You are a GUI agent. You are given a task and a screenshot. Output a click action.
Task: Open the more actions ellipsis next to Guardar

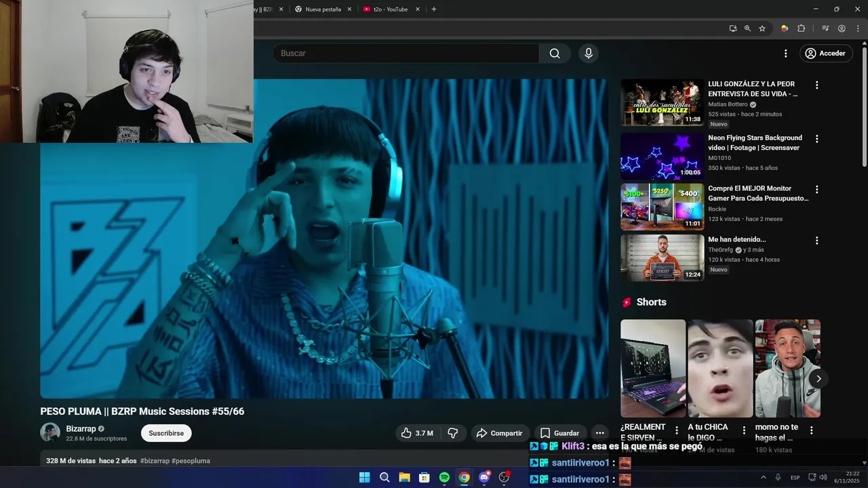[x=599, y=433]
